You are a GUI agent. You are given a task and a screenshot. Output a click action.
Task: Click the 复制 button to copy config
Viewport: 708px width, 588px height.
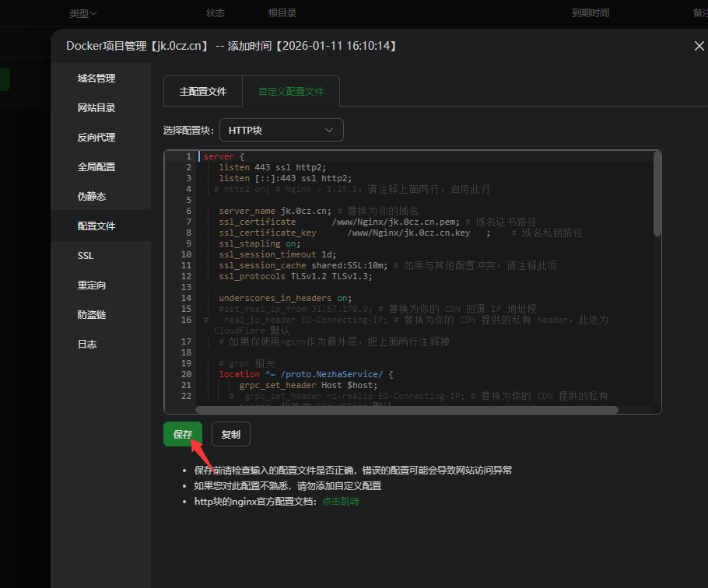click(x=230, y=434)
